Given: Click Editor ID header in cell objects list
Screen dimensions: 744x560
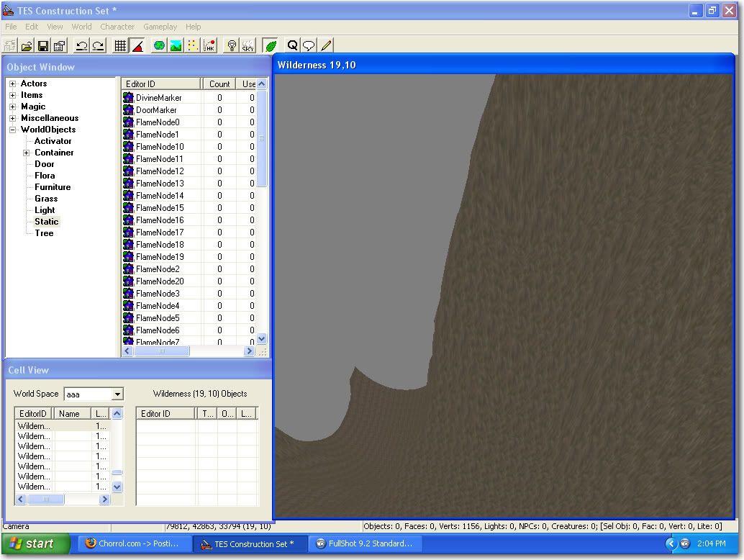Looking at the screenshot, I should pyautogui.click(x=165, y=414).
